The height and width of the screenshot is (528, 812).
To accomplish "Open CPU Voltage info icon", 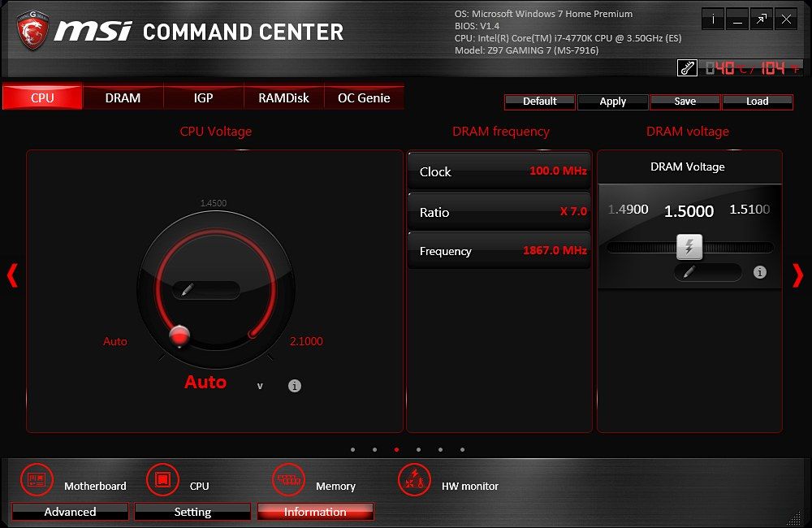I will tap(295, 386).
